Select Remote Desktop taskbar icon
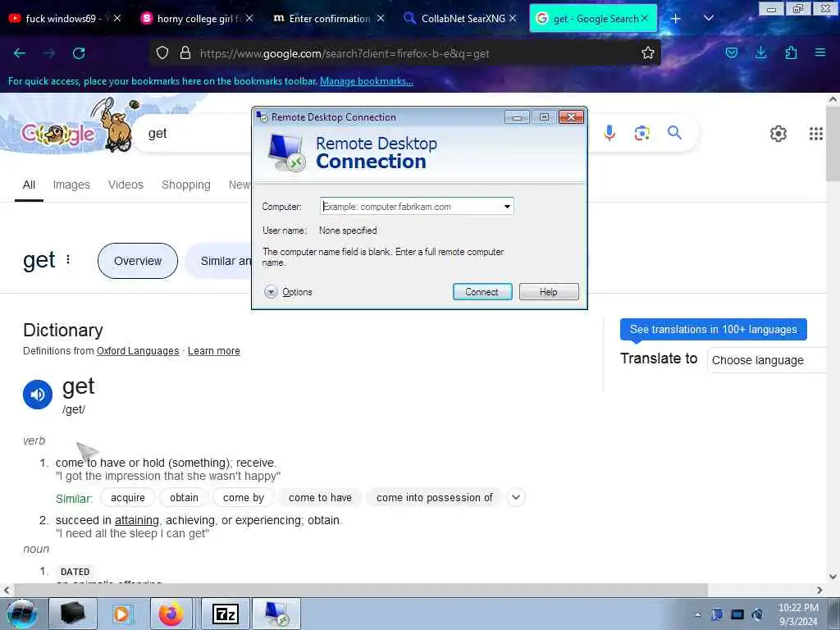 tap(276, 614)
